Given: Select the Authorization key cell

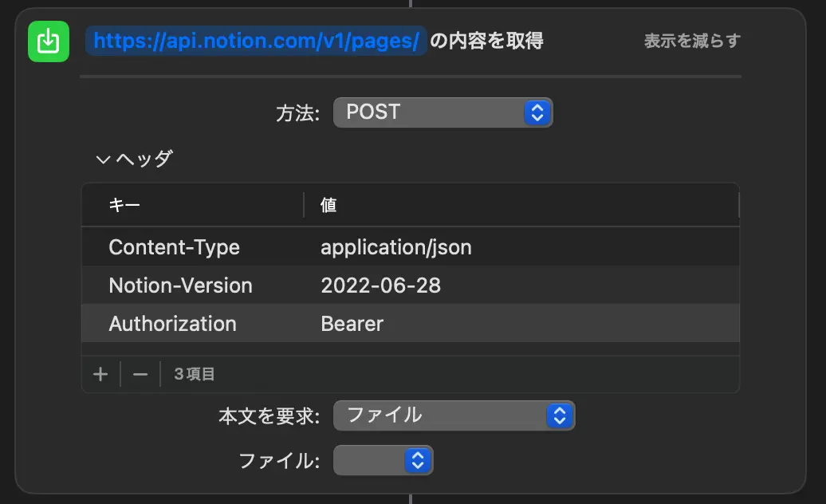Looking at the screenshot, I should 173,323.
